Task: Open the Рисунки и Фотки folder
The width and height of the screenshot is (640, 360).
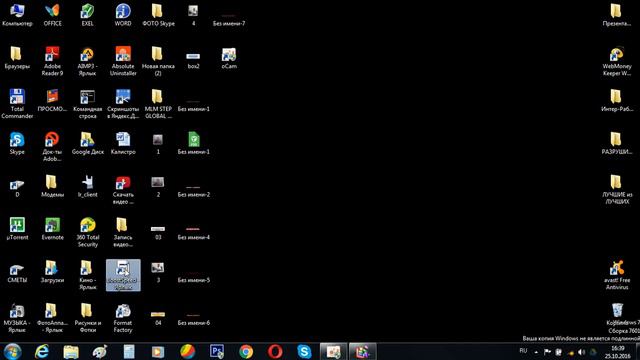Action: tap(87, 318)
